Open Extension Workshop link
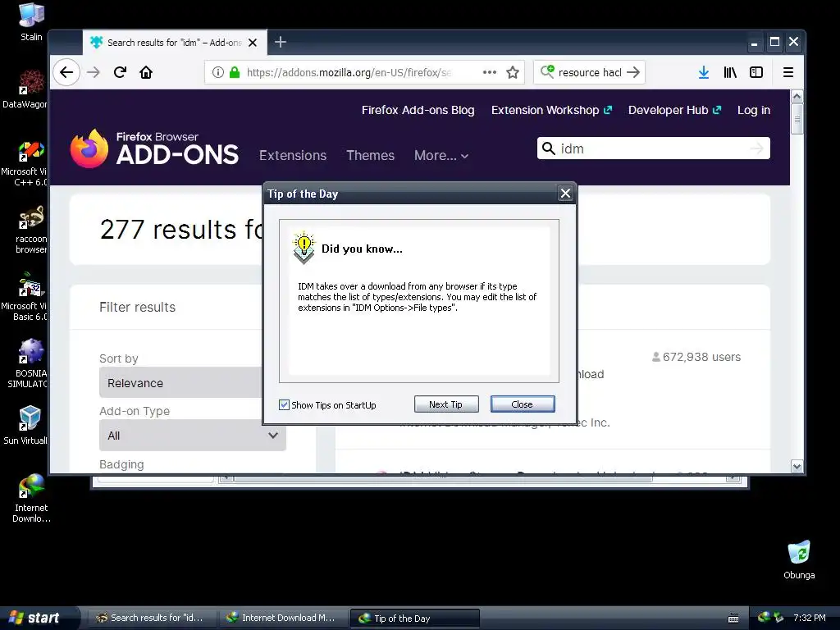The height and width of the screenshot is (630, 840). click(551, 110)
